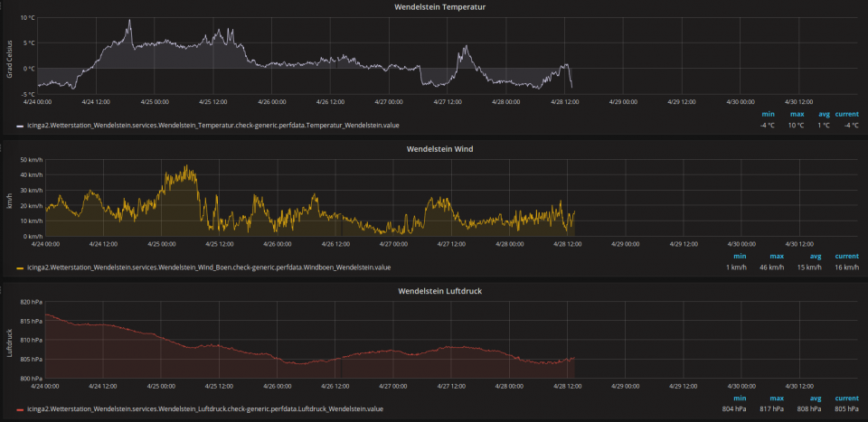This screenshot has width=868, height=422.
Task: Click the yellow Wind series color swatch
Action: [20, 267]
